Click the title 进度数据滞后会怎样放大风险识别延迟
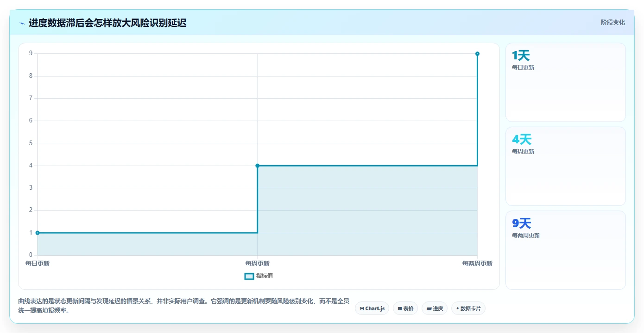644x333 pixels. pyautogui.click(x=107, y=23)
